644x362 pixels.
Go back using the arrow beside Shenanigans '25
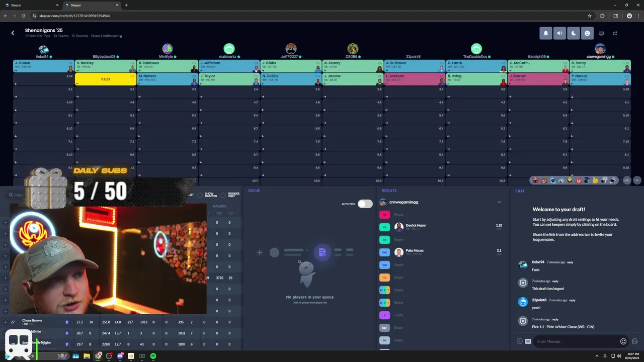[x=13, y=33]
